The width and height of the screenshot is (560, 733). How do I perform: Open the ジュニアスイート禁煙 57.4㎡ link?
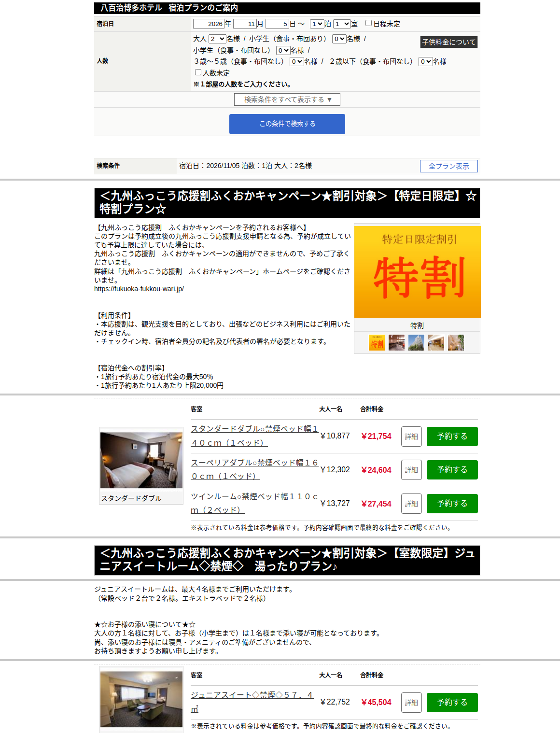click(252, 702)
